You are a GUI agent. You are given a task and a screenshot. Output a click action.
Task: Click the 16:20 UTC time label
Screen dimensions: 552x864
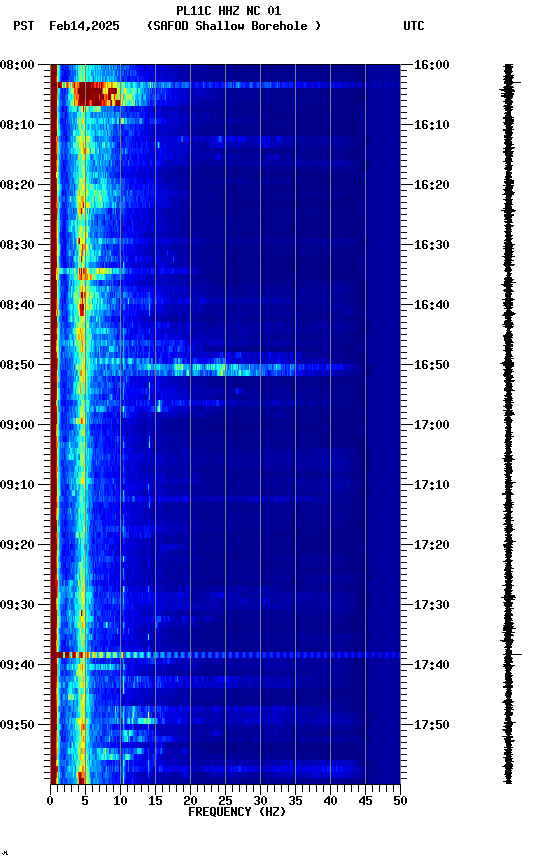click(432, 185)
